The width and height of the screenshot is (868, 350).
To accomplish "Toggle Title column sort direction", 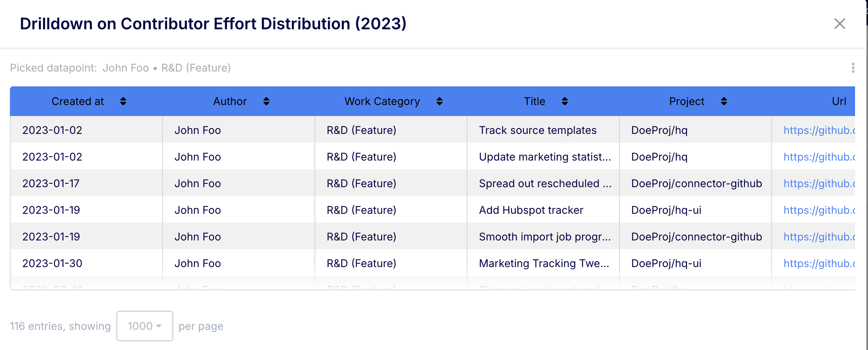I will [564, 101].
